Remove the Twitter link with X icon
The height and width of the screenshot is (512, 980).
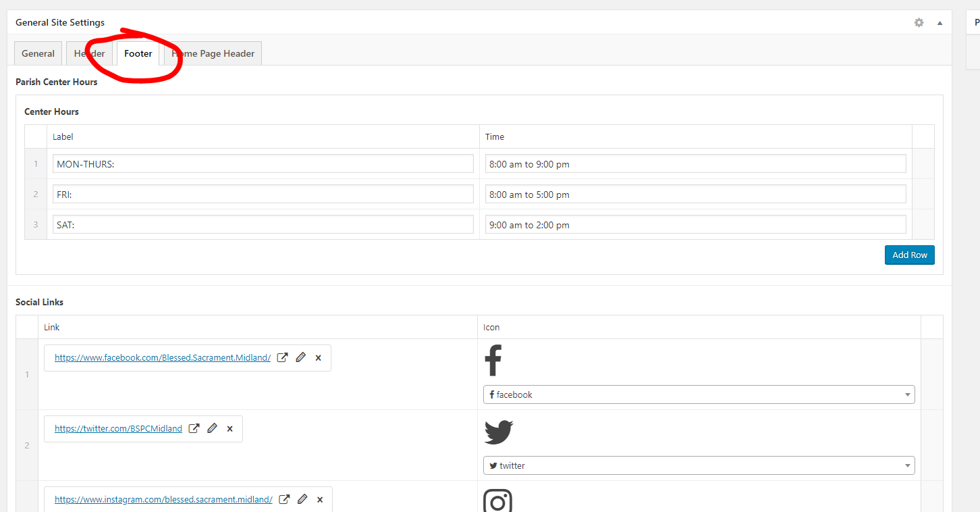(229, 429)
